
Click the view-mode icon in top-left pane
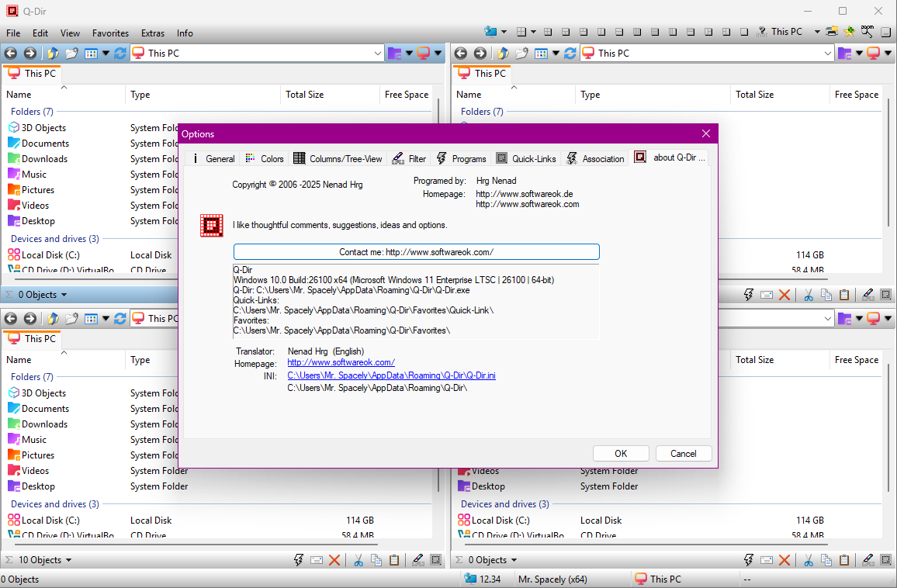click(91, 54)
